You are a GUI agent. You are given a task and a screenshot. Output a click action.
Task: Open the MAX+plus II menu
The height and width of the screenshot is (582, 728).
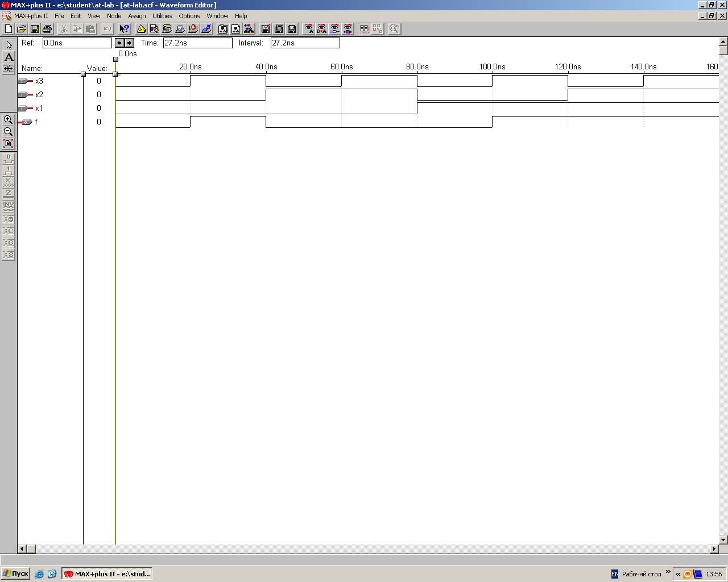(x=31, y=16)
